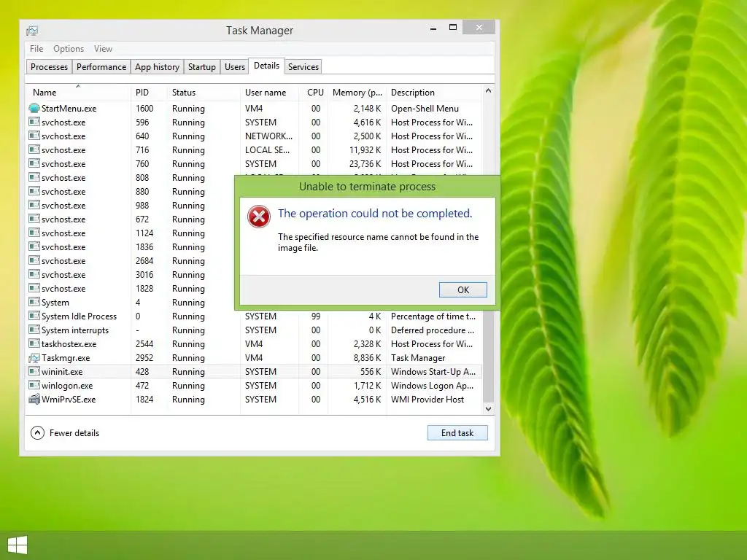
Task: Click the scrollbar down arrow
Action: point(488,408)
